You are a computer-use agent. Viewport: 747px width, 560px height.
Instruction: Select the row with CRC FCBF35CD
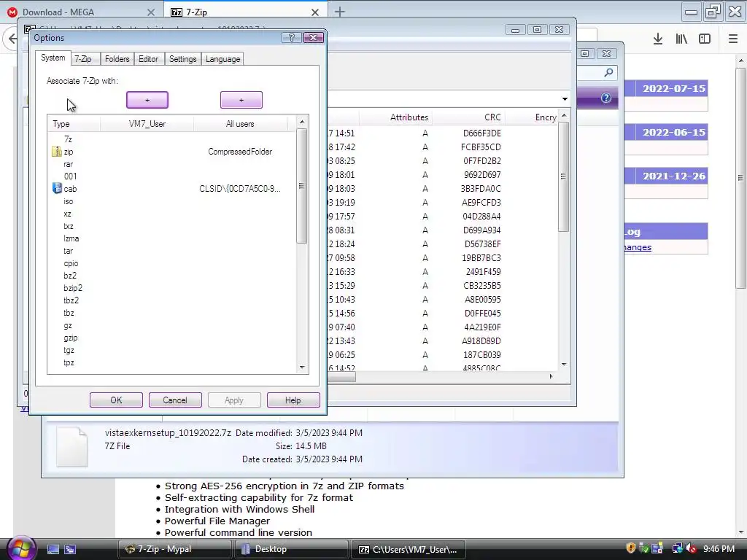tap(443, 147)
